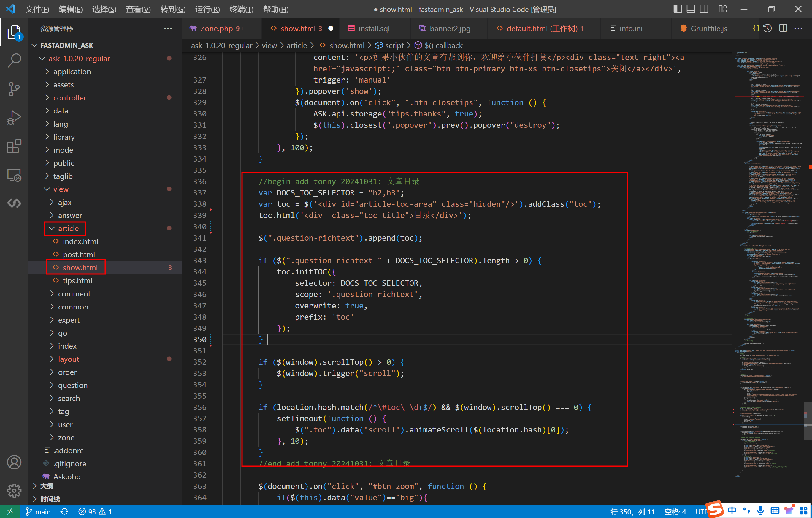This screenshot has height=518, width=812.
Task: Click the cursor position 行 350 status
Action: click(632, 511)
